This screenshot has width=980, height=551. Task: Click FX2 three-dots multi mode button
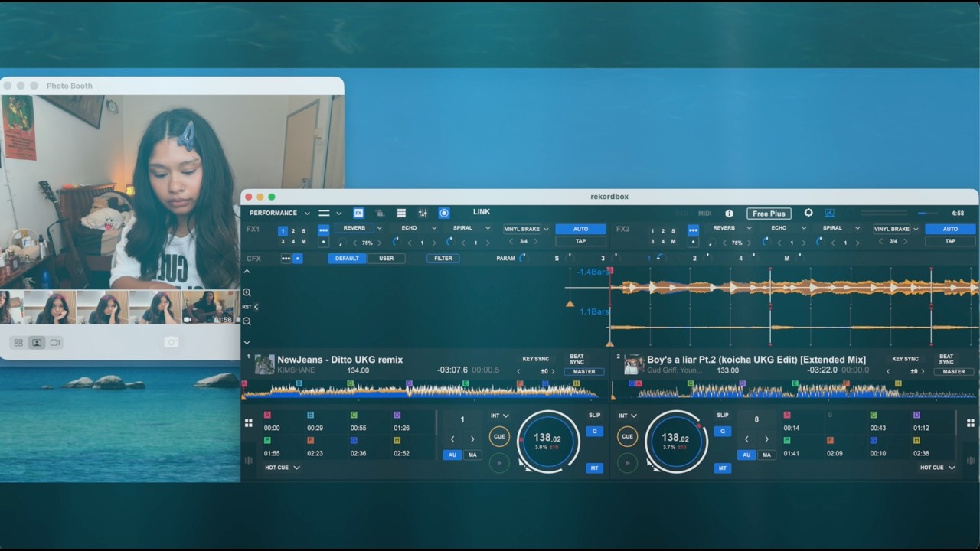(693, 230)
